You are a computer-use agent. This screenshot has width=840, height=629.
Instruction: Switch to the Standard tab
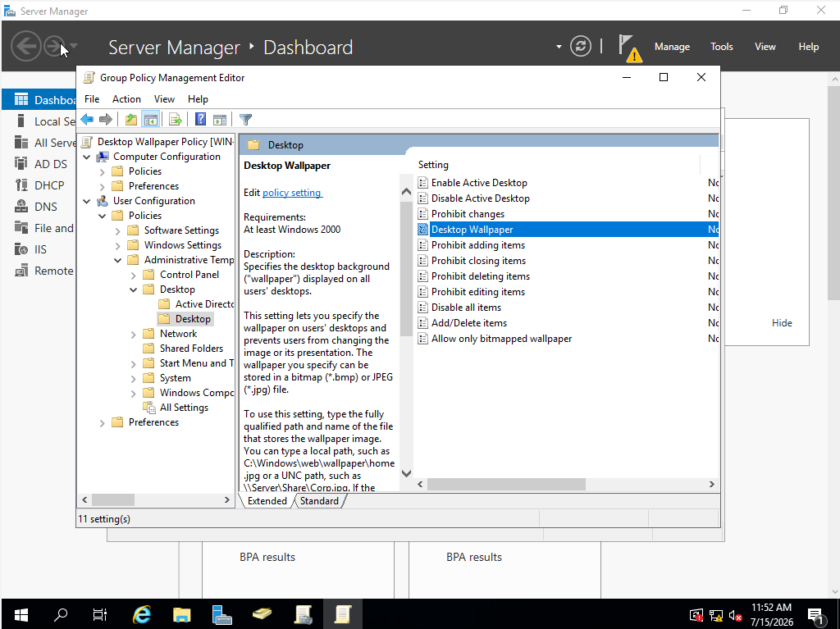coord(319,501)
